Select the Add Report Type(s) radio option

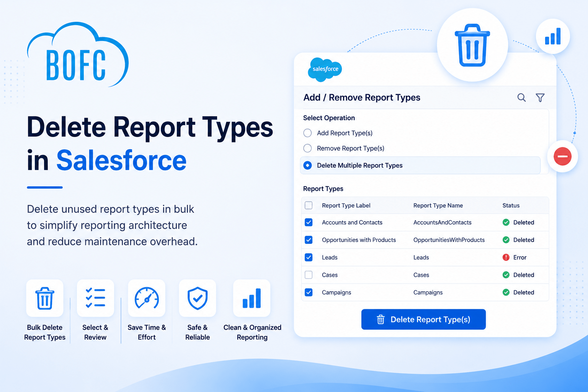point(307,133)
